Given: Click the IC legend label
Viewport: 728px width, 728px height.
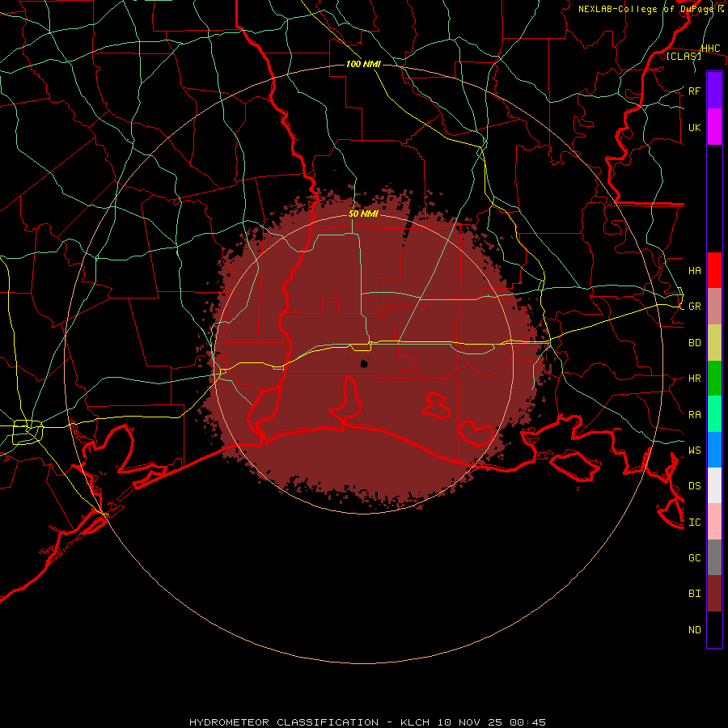Looking at the screenshot, I should 695,523.
